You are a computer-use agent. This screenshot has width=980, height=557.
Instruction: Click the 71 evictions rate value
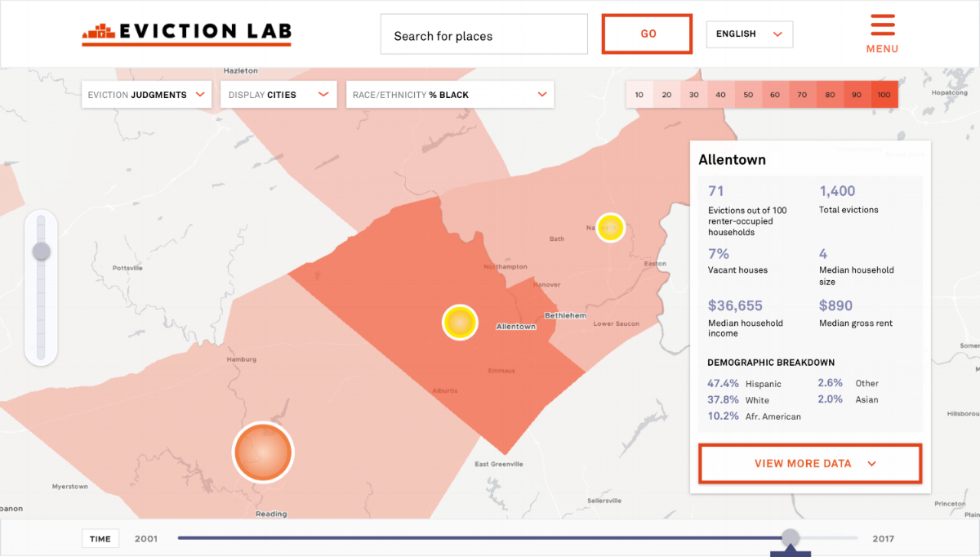point(716,191)
